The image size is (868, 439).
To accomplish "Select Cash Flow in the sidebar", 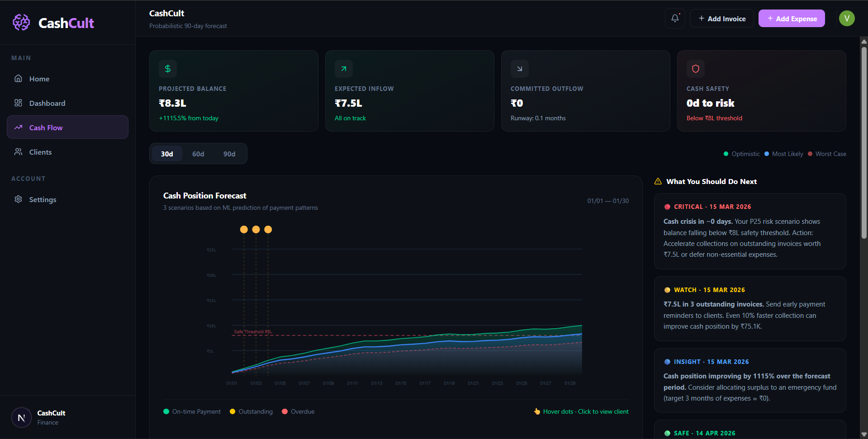I will (67, 127).
